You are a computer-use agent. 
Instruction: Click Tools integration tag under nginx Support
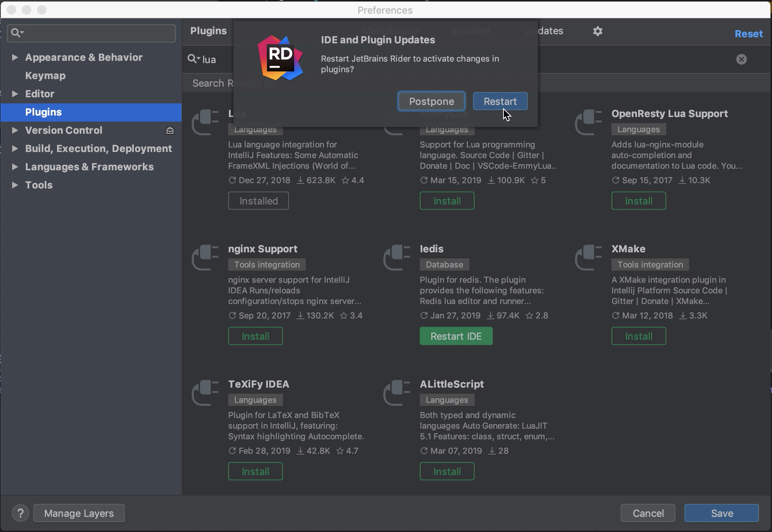[267, 264]
